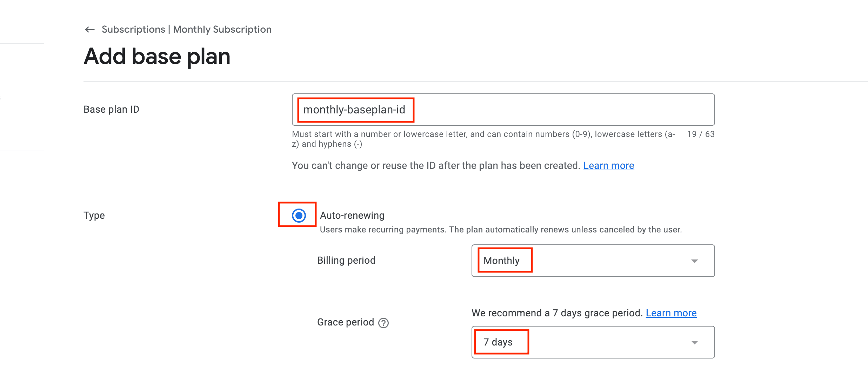Viewport: 868px width, 375px height.
Task: Click the Type field label
Action: coord(94,215)
